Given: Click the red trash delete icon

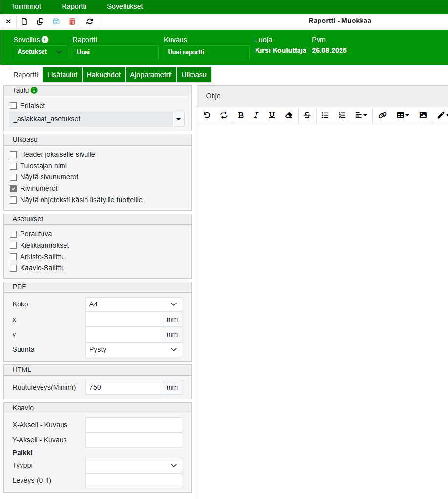Looking at the screenshot, I should pyautogui.click(x=72, y=22).
